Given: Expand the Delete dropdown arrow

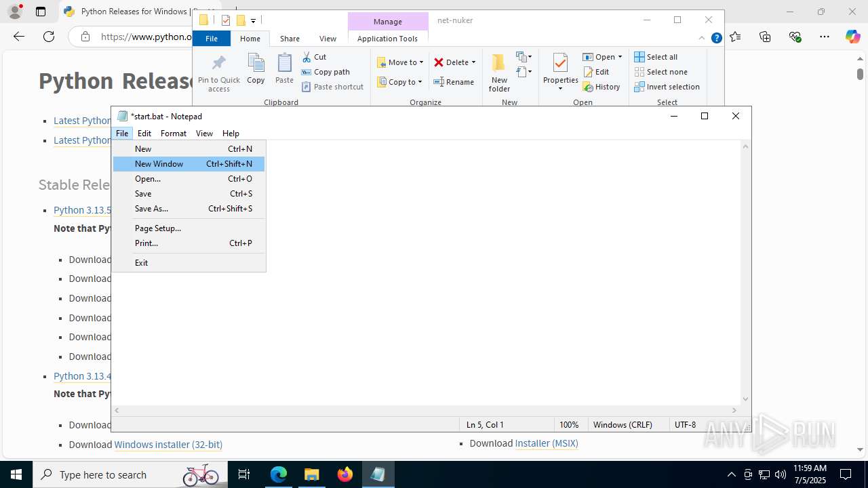Looking at the screenshot, I should [x=473, y=62].
